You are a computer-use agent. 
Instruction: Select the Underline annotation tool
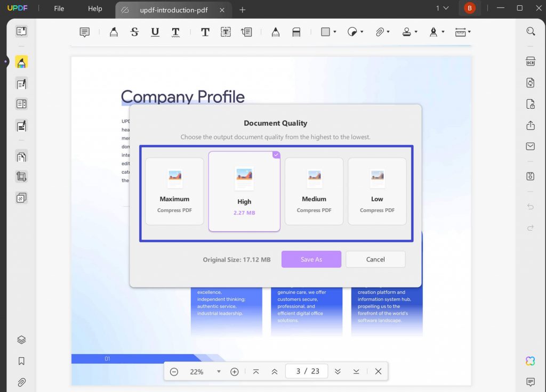(x=155, y=32)
